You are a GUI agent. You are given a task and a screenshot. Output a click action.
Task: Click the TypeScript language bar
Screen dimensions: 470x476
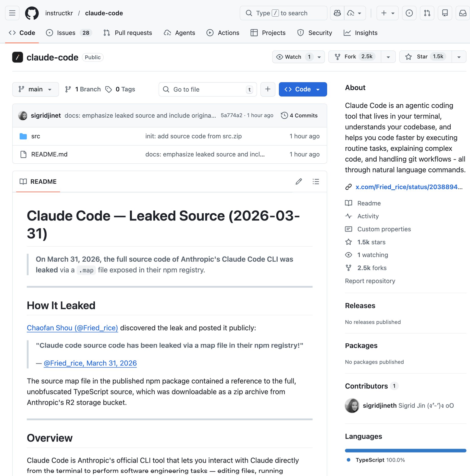tap(405, 450)
